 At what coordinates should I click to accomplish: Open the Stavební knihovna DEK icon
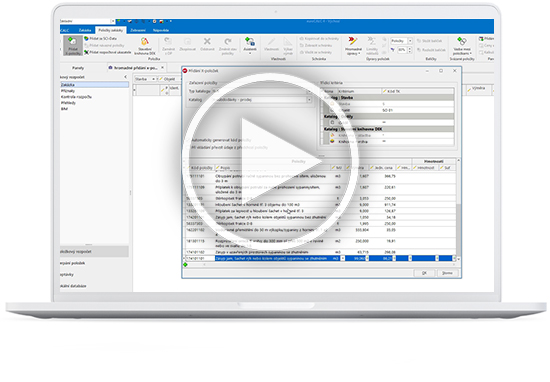click(145, 46)
